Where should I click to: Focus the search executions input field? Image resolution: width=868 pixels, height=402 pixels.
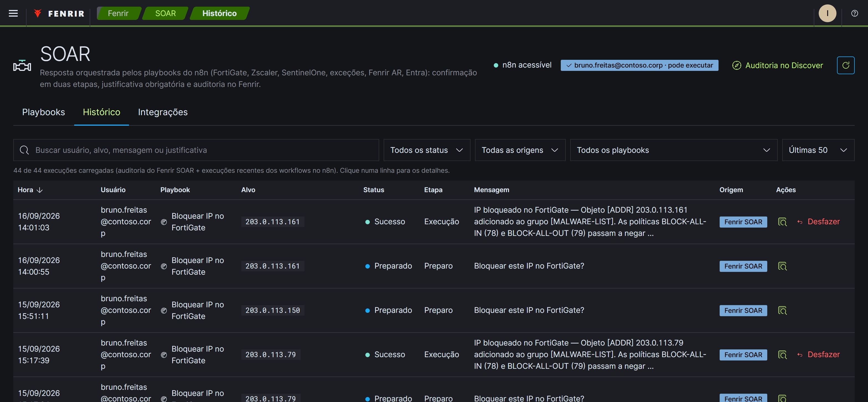[196, 150]
